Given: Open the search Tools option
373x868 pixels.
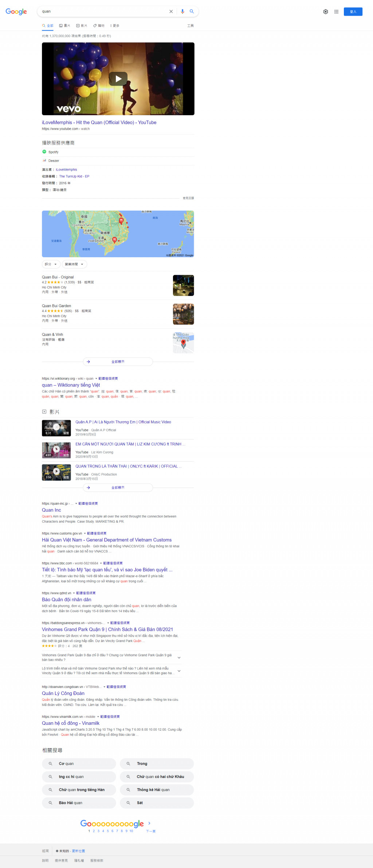Looking at the screenshot, I should point(191,26).
